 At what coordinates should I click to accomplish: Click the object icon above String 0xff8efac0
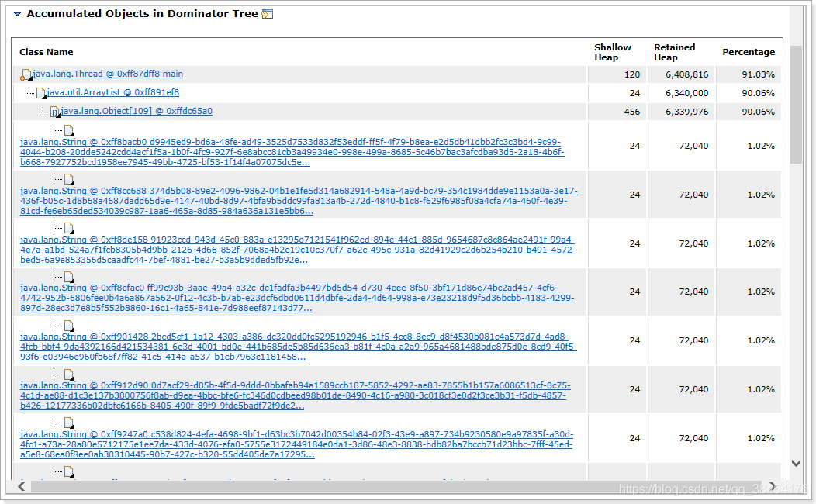click(x=69, y=277)
